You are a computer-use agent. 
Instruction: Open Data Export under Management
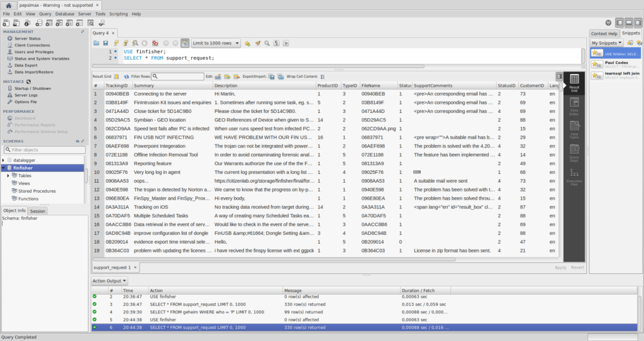point(26,65)
